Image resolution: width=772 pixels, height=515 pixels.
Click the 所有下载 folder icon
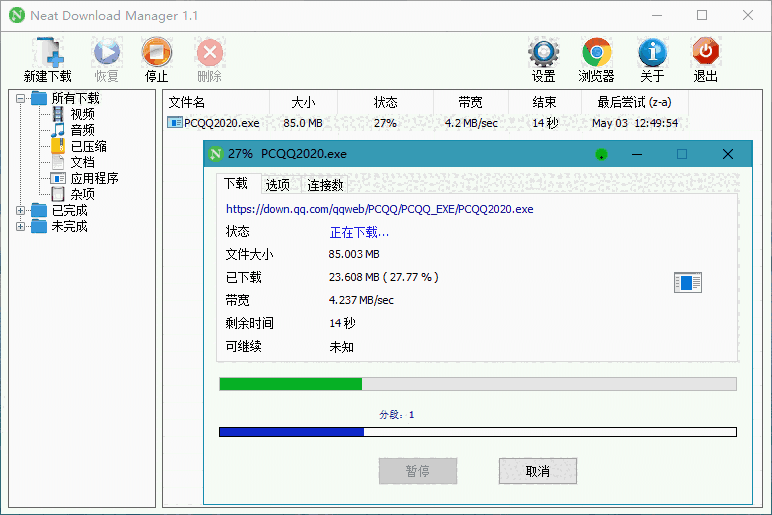pyautogui.click(x=39, y=98)
